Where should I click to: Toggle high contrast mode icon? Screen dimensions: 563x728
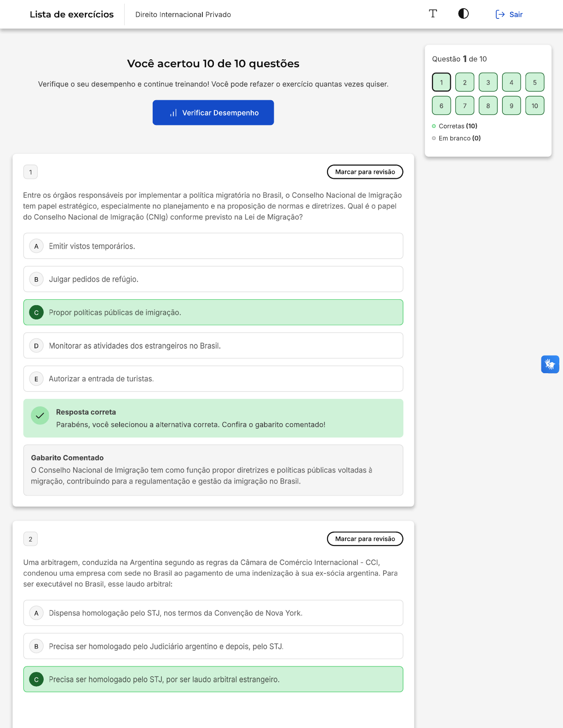(x=463, y=14)
